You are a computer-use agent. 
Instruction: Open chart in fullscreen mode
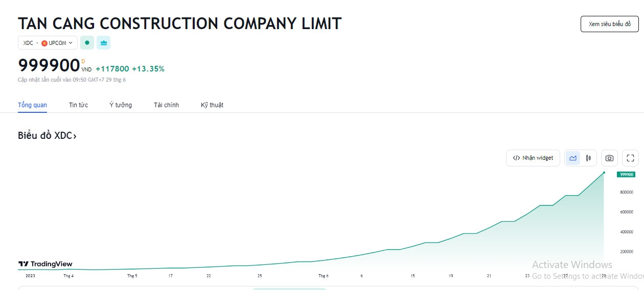(630, 158)
